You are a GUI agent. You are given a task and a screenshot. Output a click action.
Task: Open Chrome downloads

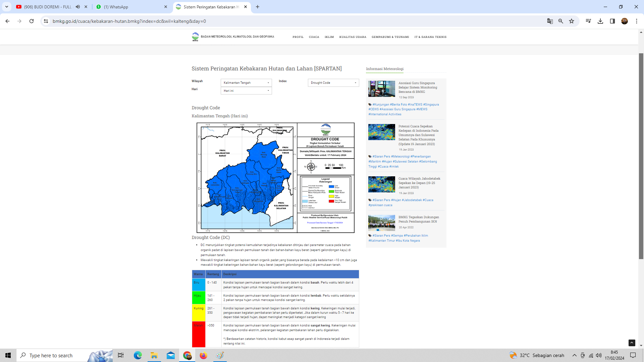[600, 21]
